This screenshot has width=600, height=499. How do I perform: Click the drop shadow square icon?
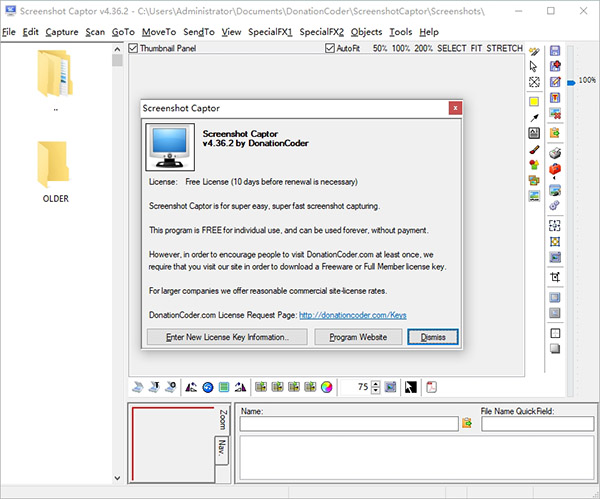pos(555,349)
